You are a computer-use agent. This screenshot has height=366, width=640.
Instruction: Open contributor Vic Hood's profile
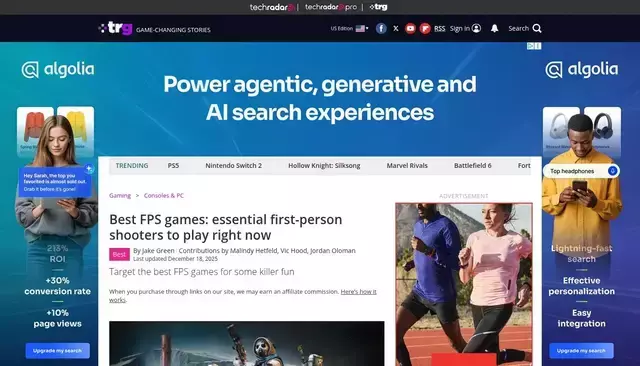click(293, 251)
